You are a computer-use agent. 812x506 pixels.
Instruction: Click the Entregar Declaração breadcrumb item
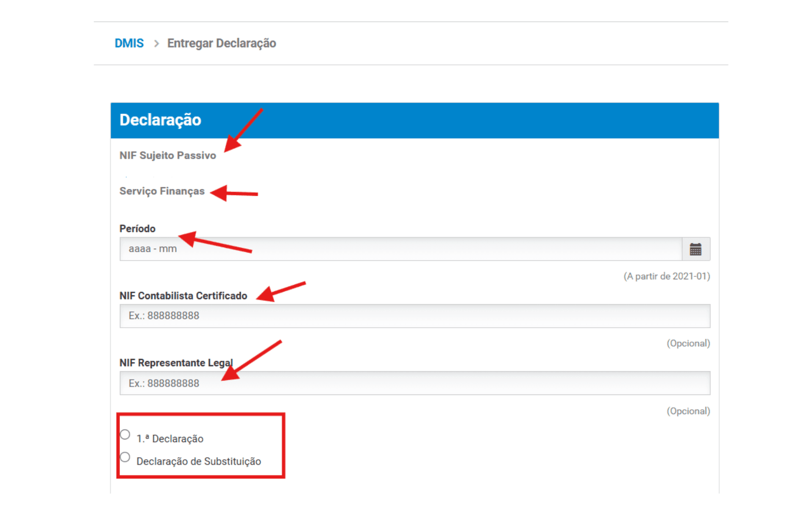click(221, 43)
